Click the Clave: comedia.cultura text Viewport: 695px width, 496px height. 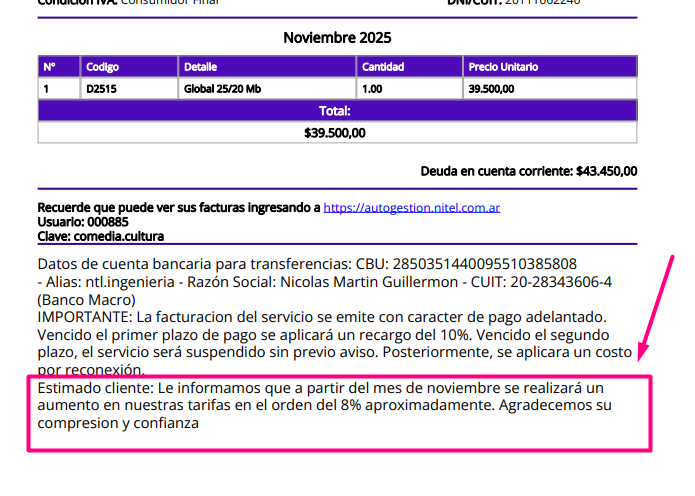100,236
